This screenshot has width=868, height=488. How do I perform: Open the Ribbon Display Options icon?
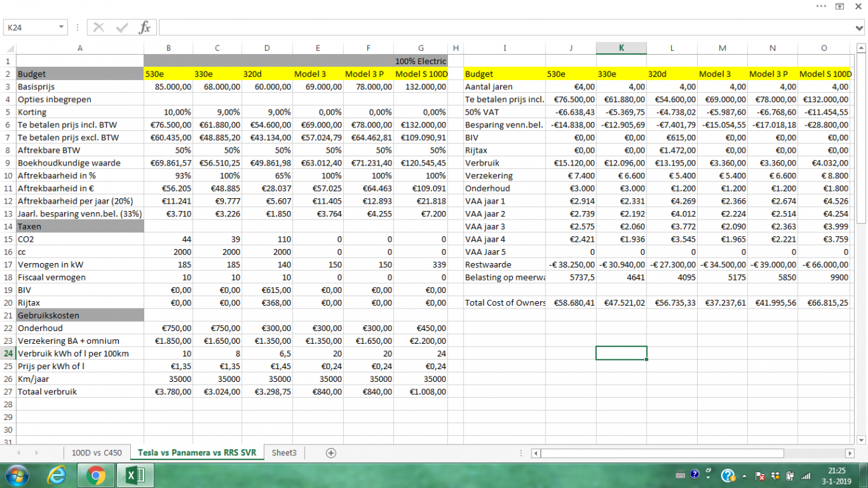(840, 6)
